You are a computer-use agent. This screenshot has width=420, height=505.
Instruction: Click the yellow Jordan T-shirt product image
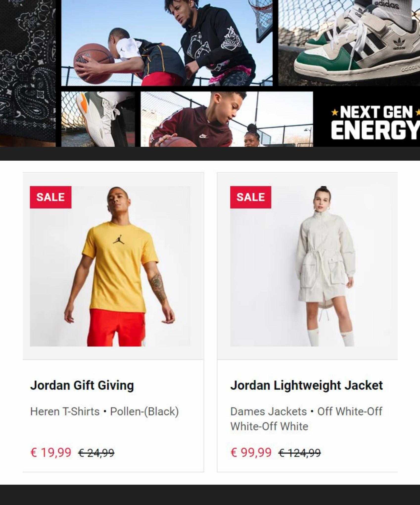coord(110,266)
